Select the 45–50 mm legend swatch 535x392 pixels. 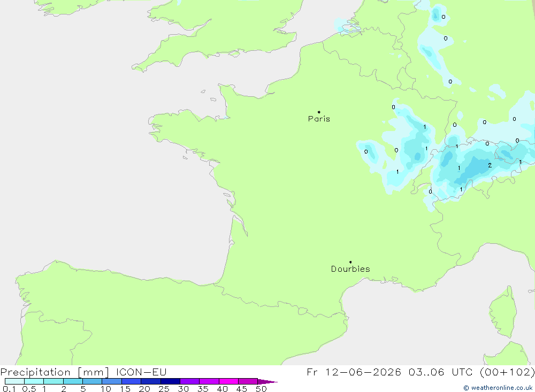(x=248, y=381)
